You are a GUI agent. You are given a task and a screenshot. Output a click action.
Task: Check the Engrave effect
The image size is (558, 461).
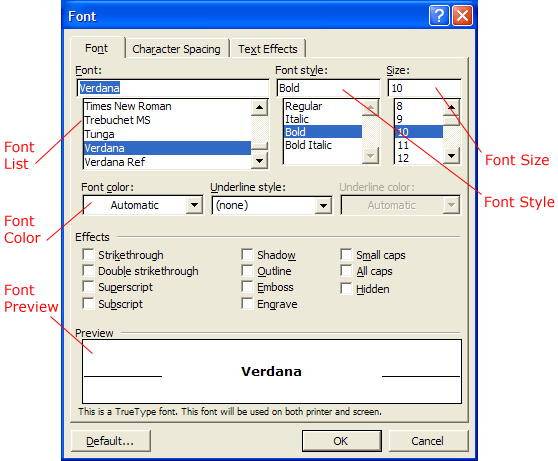click(x=247, y=304)
